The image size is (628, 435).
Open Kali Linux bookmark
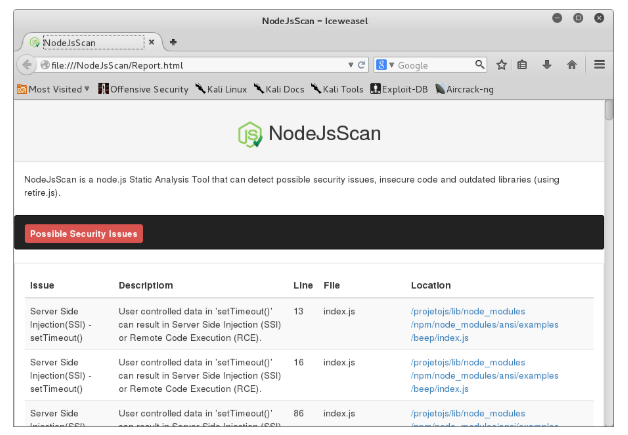[x=221, y=89]
